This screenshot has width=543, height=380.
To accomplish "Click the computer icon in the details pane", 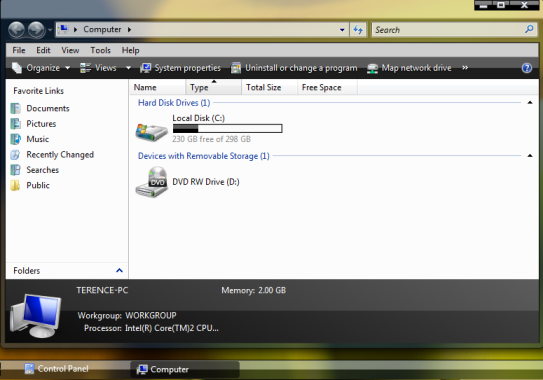I will coord(35,315).
